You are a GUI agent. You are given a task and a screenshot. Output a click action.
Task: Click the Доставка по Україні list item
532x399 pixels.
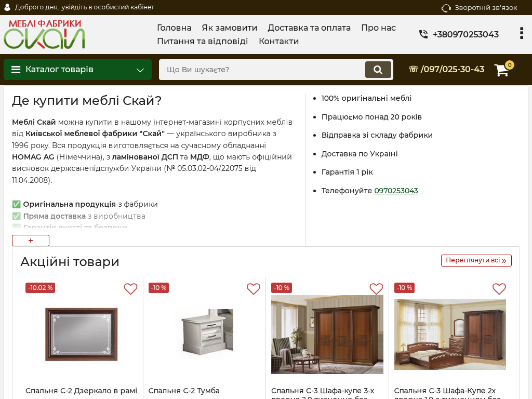[x=360, y=154]
